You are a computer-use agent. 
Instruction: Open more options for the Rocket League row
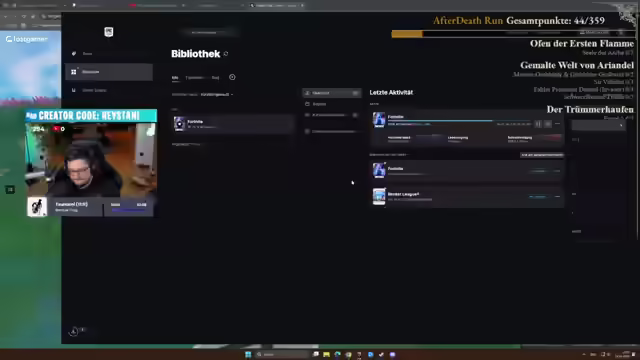558,197
